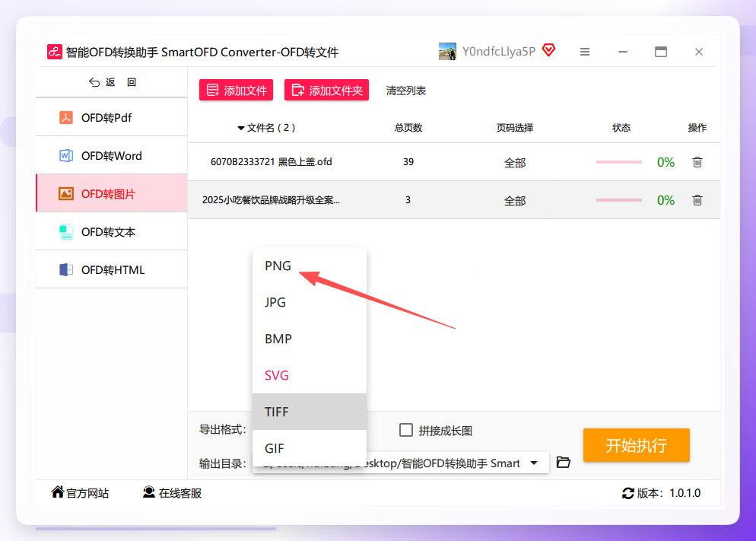Click the 返回 back button
756x541 pixels.
point(113,82)
